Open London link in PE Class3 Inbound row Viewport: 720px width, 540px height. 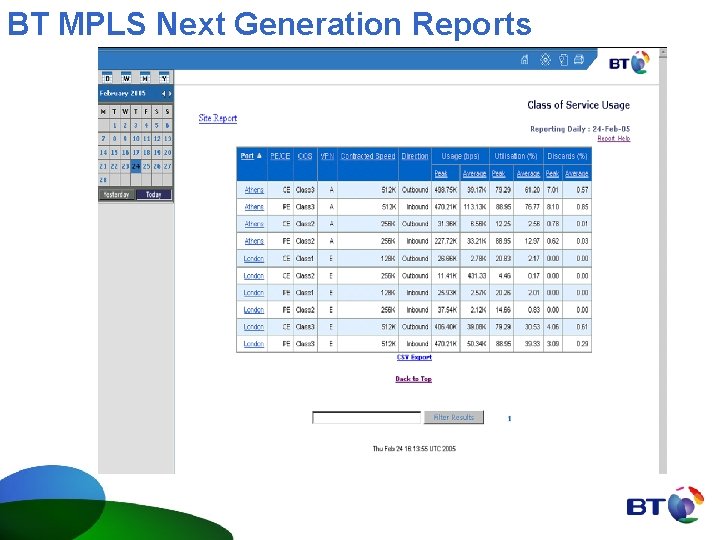(253, 344)
